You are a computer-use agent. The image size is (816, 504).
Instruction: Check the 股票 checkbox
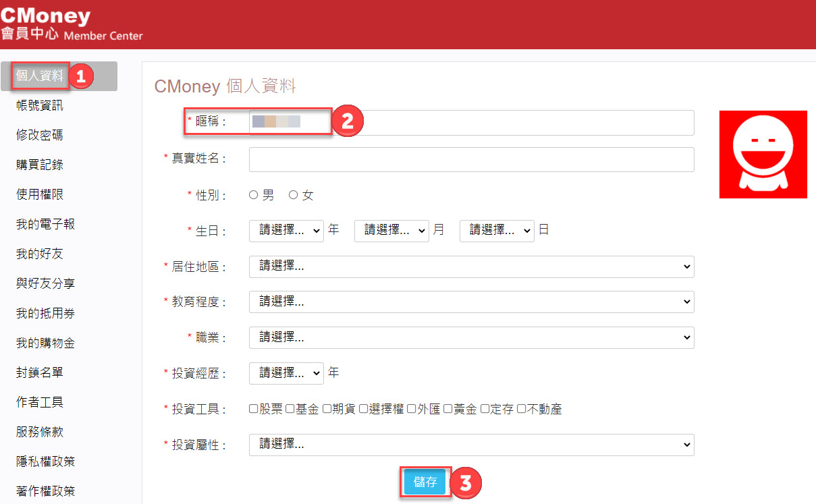click(254, 409)
